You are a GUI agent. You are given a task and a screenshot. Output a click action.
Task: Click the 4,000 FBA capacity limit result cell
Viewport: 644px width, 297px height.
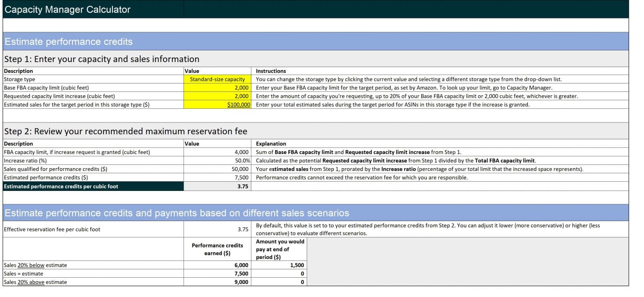(x=217, y=152)
